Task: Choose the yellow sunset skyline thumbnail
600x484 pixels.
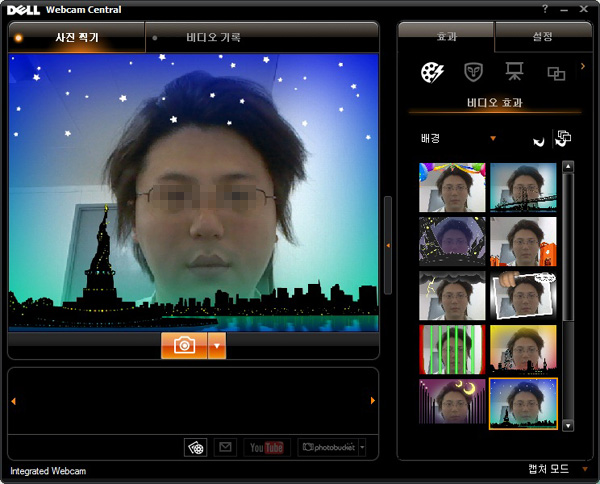Action: pos(523,350)
